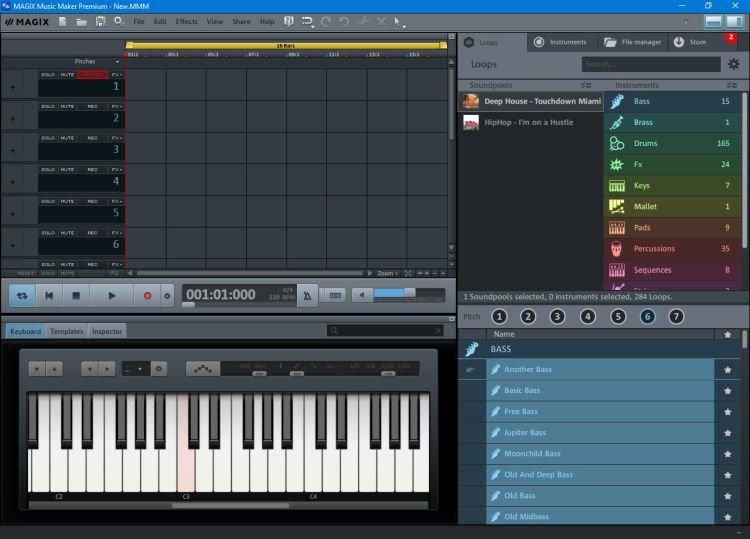Open the mouse mode dropdown arrow

(x=404, y=27)
